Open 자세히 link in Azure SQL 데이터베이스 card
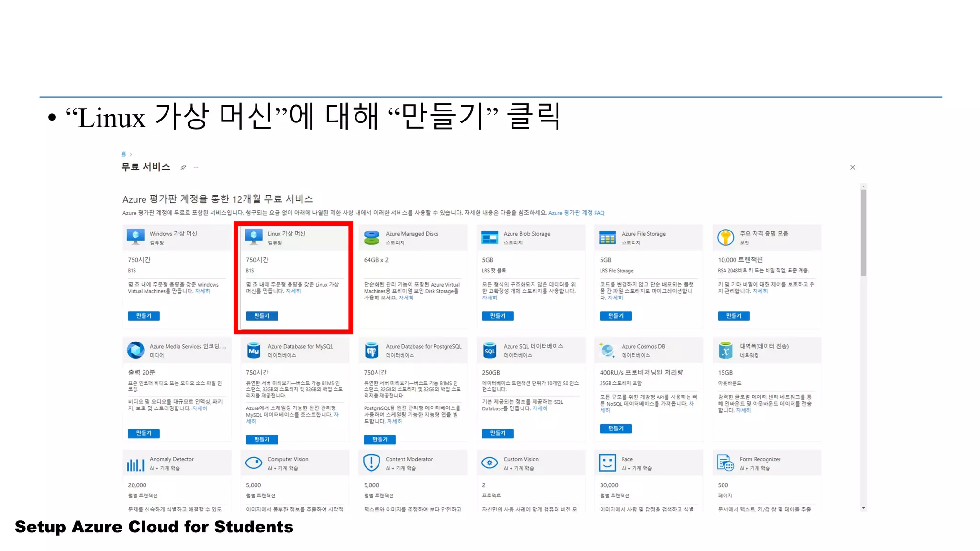 coord(540,408)
